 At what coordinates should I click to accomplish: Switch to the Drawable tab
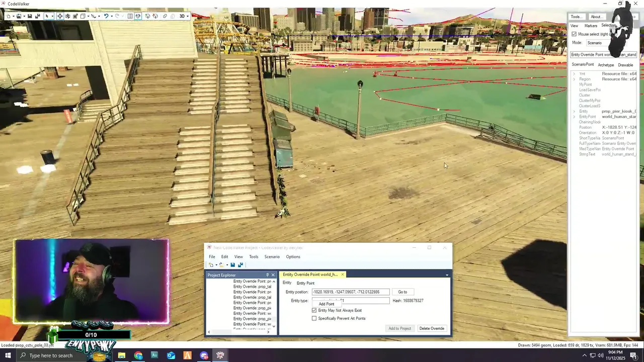(625, 65)
